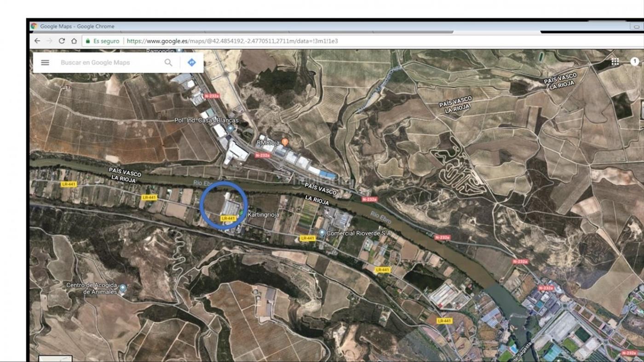Image resolution: width=644 pixels, height=362 pixels.
Task: Click the Pol. Ind. Casas Blancas pin
Action: 230,128
